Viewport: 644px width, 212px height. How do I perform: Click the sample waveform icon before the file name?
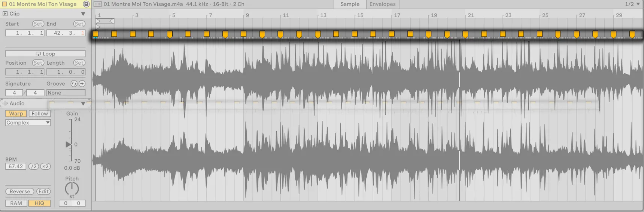(97, 4)
